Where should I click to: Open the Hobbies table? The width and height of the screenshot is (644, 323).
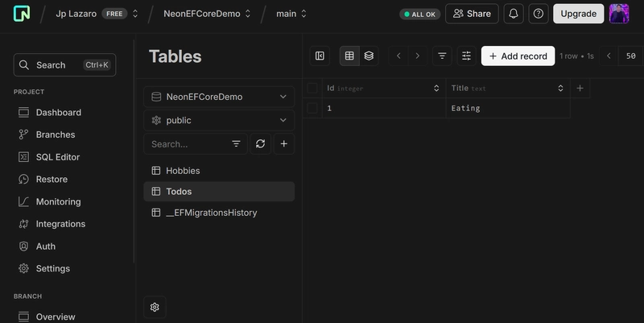tap(219, 171)
